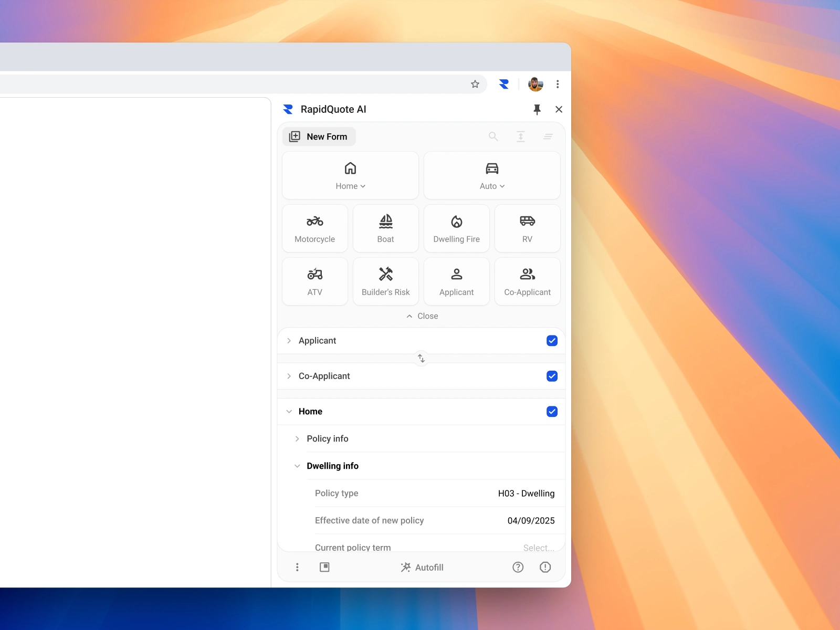
Task: Expand the Co-Applicant section
Action: click(289, 376)
